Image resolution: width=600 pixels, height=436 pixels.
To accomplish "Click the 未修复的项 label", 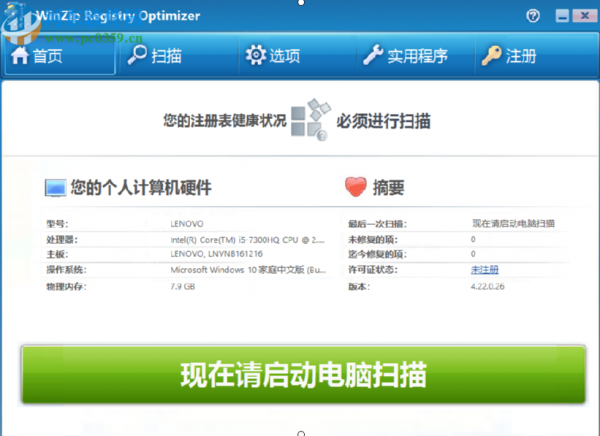I will coord(373,240).
